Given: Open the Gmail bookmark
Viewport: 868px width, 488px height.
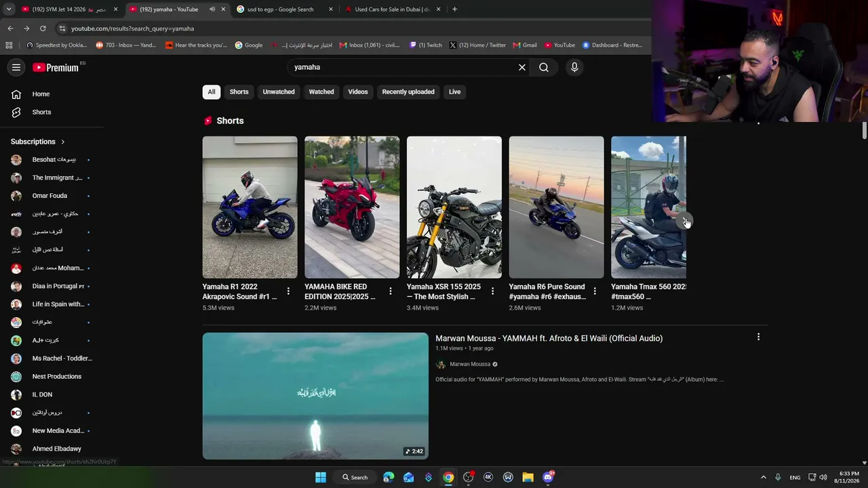Looking at the screenshot, I should click(525, 45).
